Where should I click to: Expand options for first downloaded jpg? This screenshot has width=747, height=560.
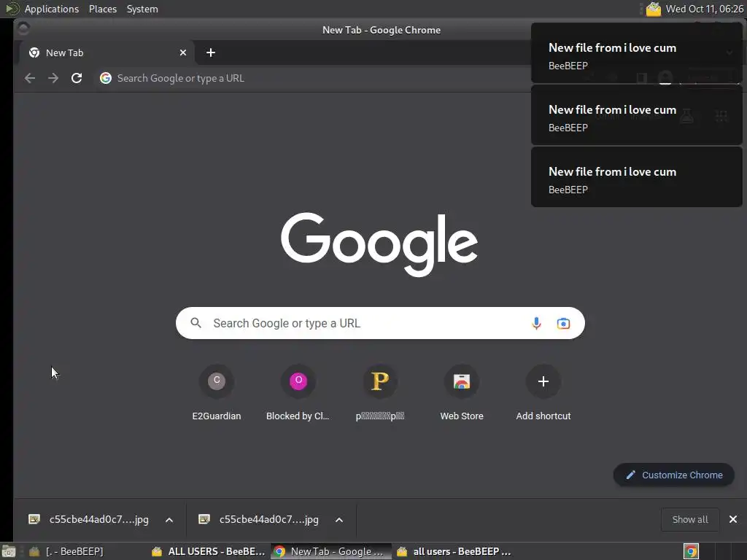click(x=169, y=519)
